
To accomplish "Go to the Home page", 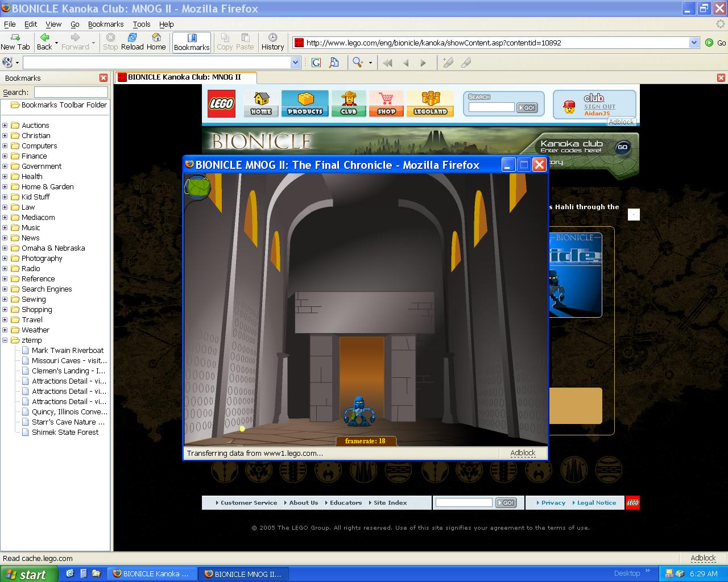I will [156, 41].
